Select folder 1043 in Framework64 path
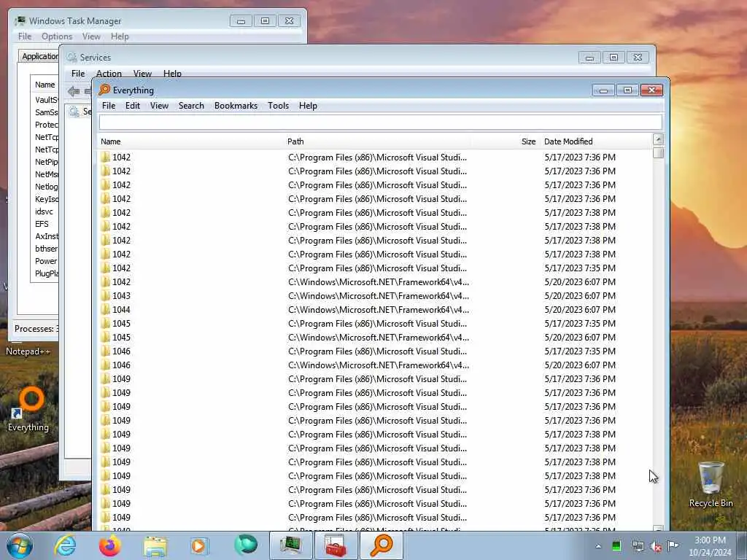Viewport: 747px width, 560px height. 122,296
